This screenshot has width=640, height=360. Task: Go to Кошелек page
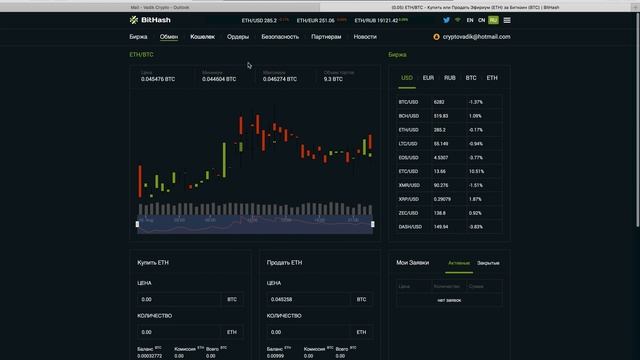(x=202, y=37)
